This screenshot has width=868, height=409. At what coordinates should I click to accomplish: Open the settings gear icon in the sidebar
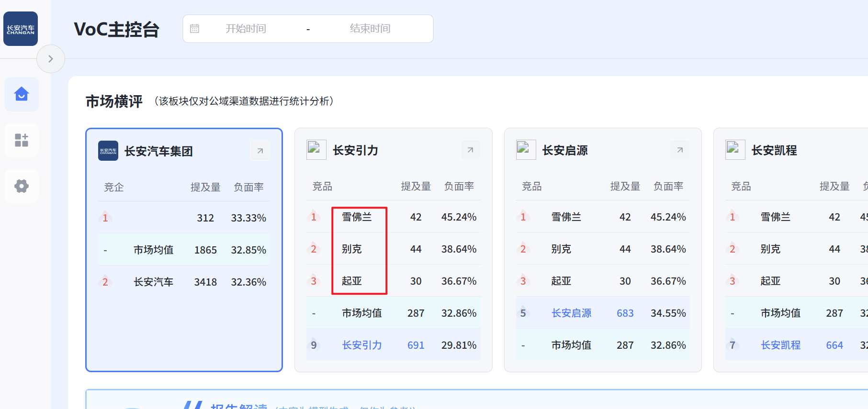[x=22, y=186]
